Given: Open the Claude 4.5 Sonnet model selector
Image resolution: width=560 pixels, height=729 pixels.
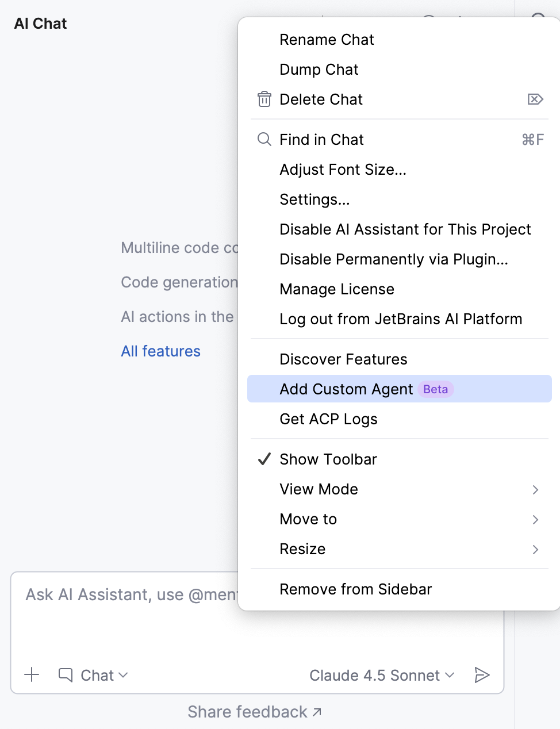Looking at the screenshot, I should click(382, 675).
